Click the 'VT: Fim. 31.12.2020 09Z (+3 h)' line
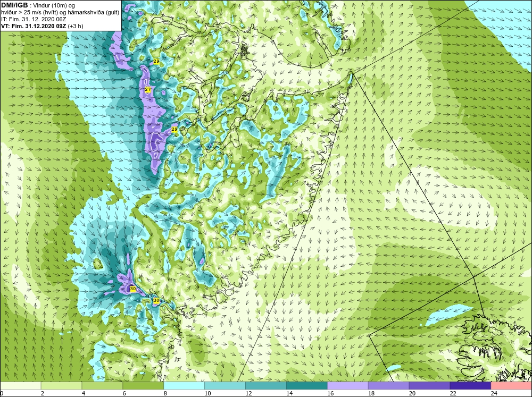This screenshot has width=532, height=397. coord(42,26)
